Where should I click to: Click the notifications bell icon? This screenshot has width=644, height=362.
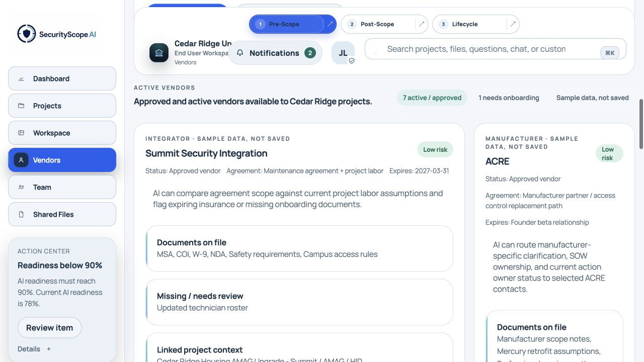(x=240, y=53)
